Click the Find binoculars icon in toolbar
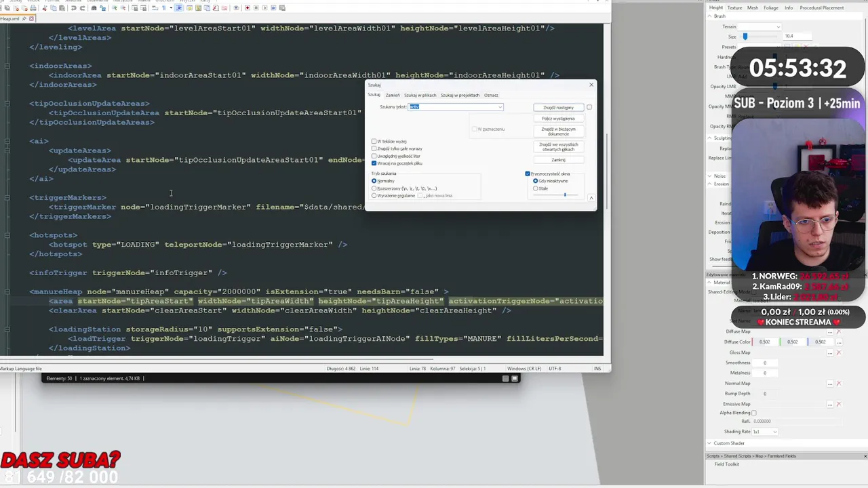The width and height of the screenshot is (868, 488). coord(94,8)
